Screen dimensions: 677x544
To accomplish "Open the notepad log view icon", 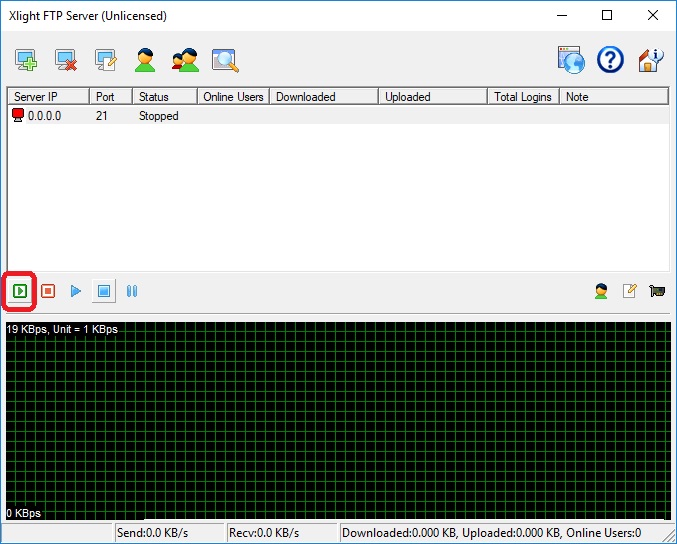I will tap(629, 291).
